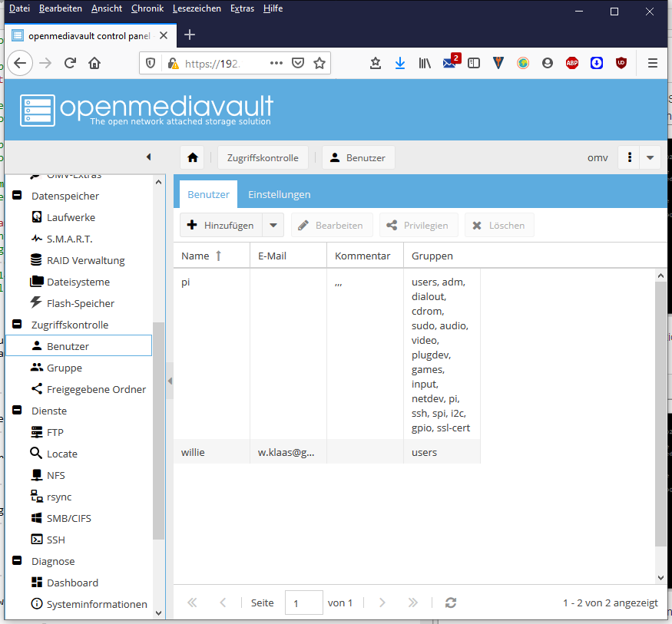Open Firefox downloads arrow icon

pyautogui.click(x=399, y=64)
